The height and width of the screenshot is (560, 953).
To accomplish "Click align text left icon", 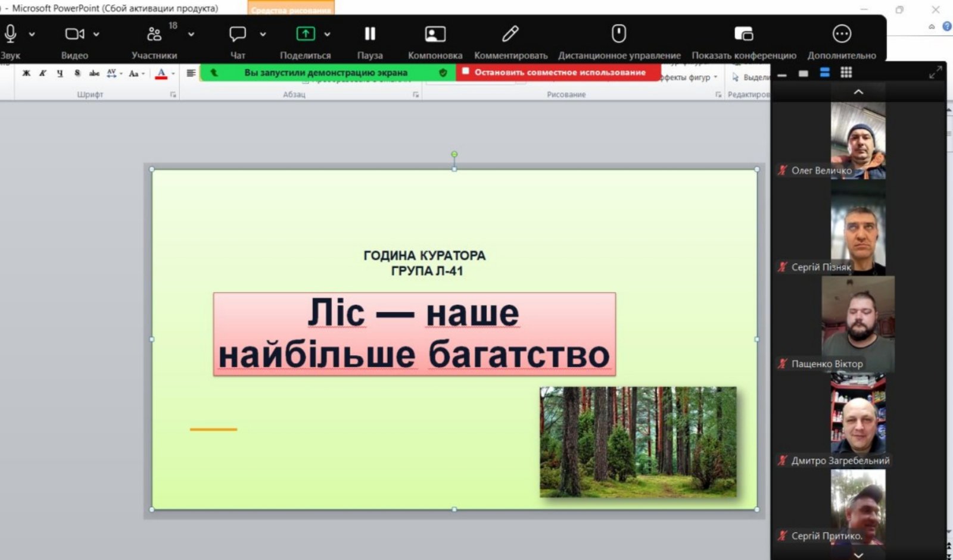I will [x=191, y=73].
